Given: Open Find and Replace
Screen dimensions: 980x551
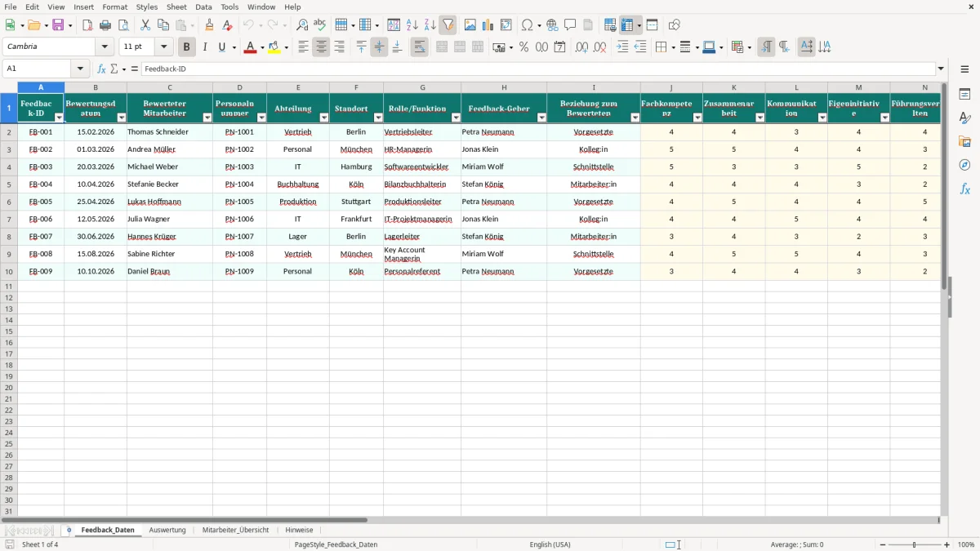Looking at the screenshot, I should point(302,25).
